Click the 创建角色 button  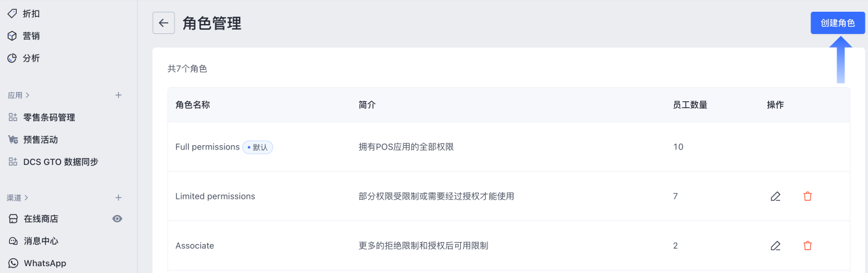pos(838,23)
